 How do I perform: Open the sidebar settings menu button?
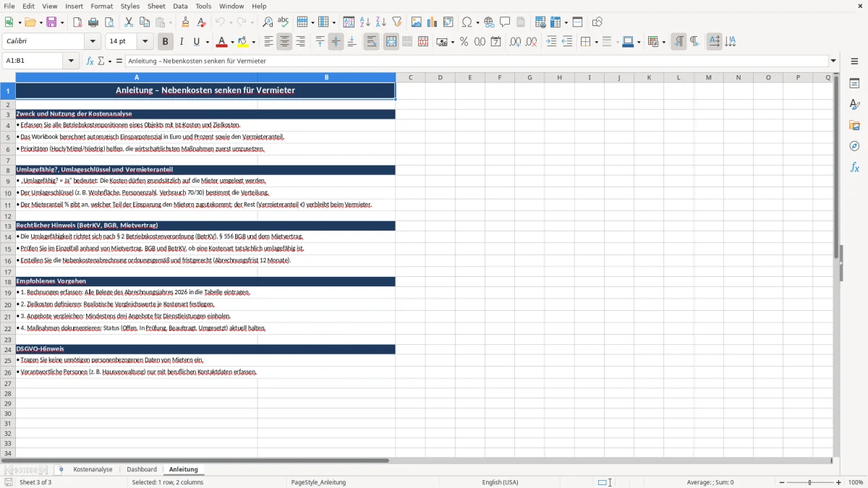click(854, 62)
